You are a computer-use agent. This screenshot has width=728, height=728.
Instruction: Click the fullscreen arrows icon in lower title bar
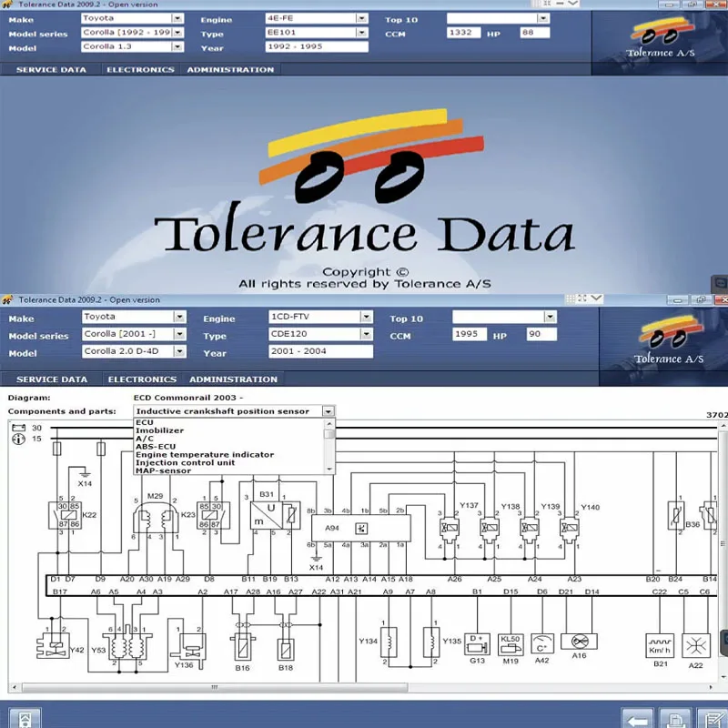coord(582,298)
